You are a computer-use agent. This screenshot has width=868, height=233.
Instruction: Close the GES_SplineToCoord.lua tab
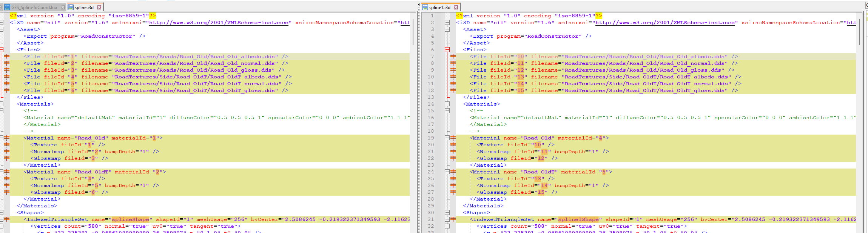coord(63,7)
